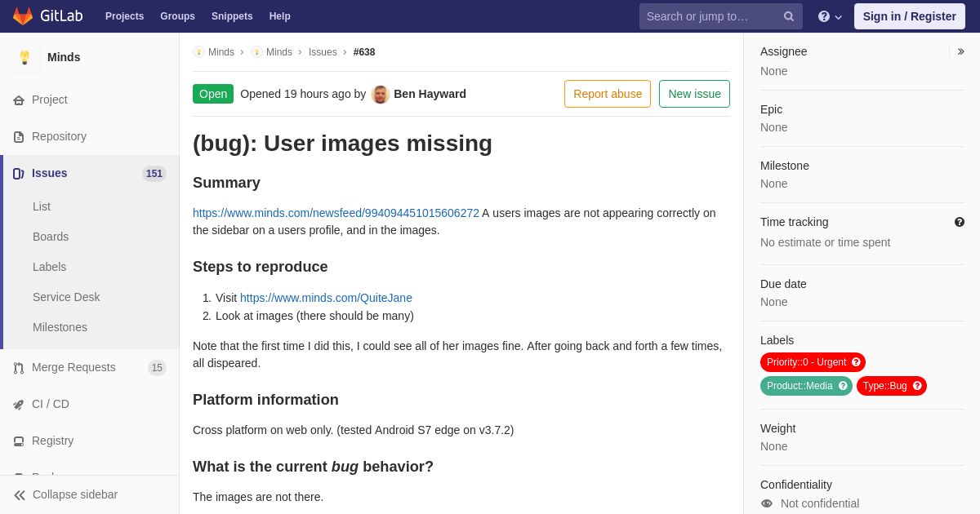Open the minds.com/QuiteJane link

tap(326, 298)
